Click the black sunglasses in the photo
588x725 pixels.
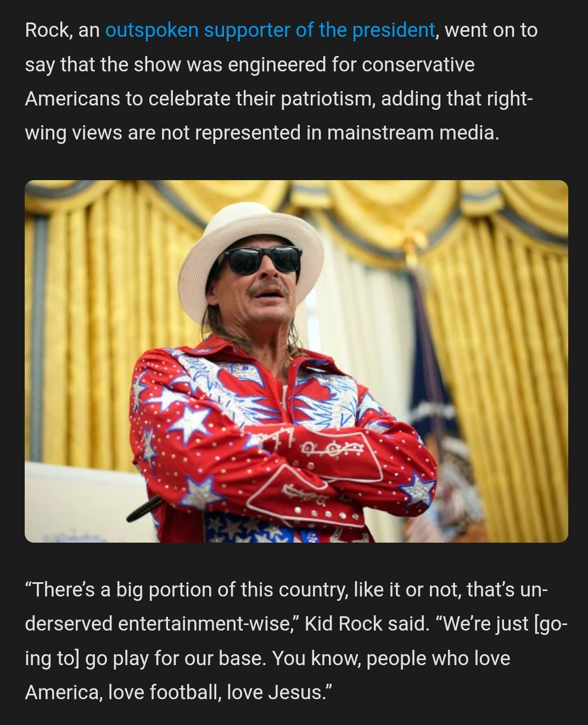(262, 260)
